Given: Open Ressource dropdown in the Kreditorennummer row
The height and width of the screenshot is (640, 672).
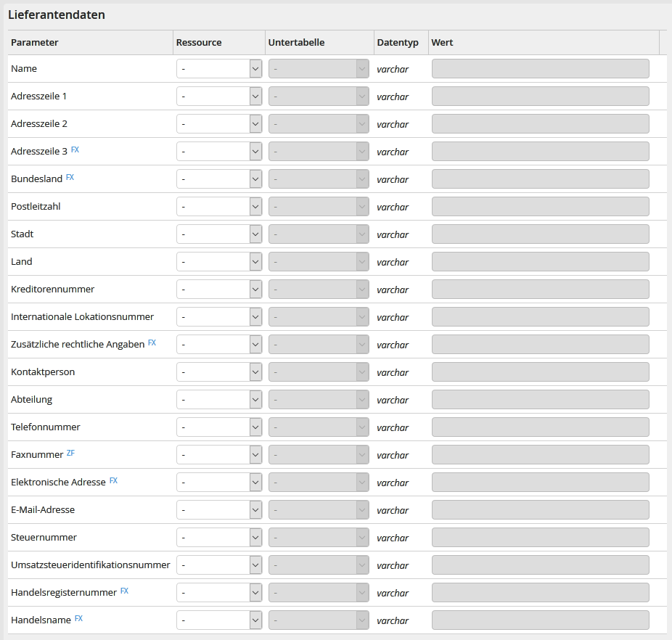Looking at the screenshot, I should pos(218,290).
